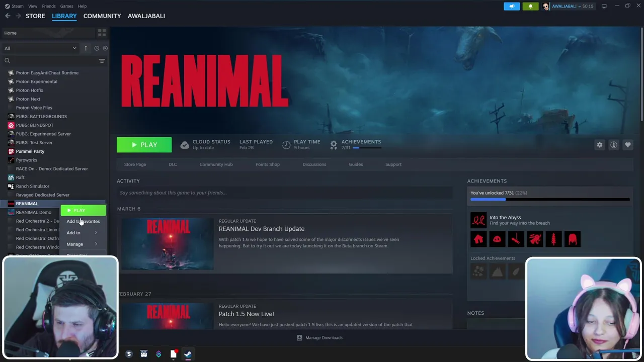Open the Store Page link
The height and width of the screenshot is (362, 644).
[x=135, y=164]
